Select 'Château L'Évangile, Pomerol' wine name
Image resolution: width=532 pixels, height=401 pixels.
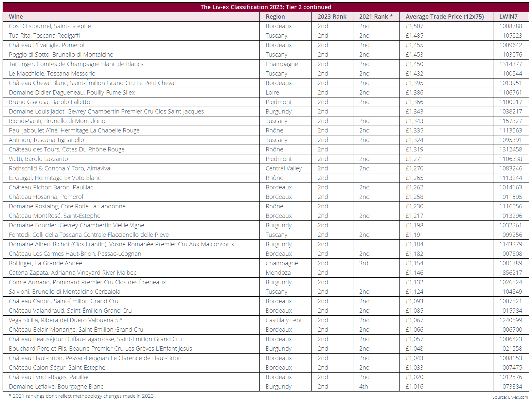pos(46,45)
